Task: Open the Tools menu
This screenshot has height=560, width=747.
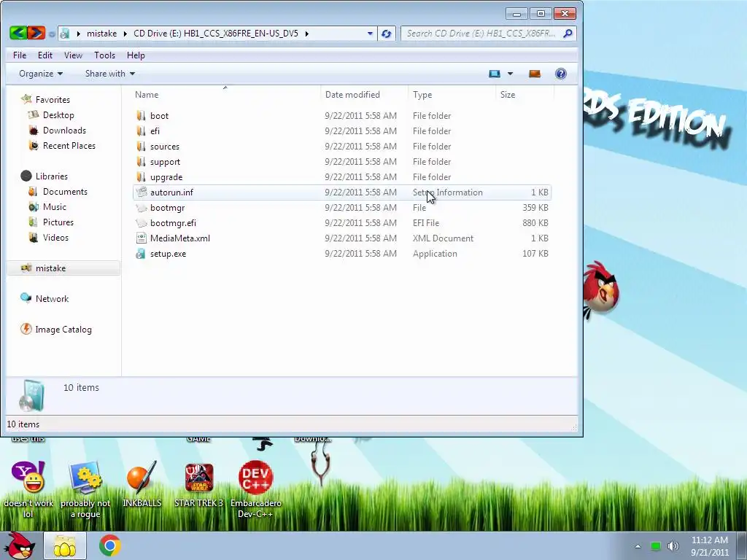Action: [x=105, y=55]
